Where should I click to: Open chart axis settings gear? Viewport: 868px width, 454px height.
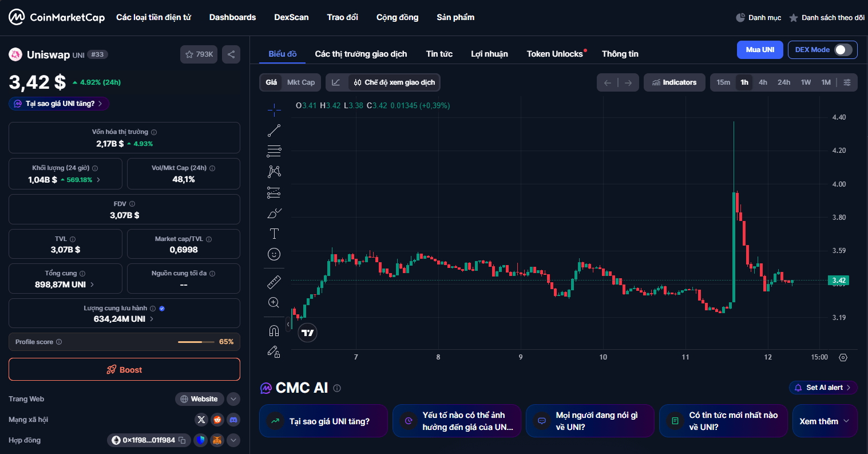(x=843, y=357)
